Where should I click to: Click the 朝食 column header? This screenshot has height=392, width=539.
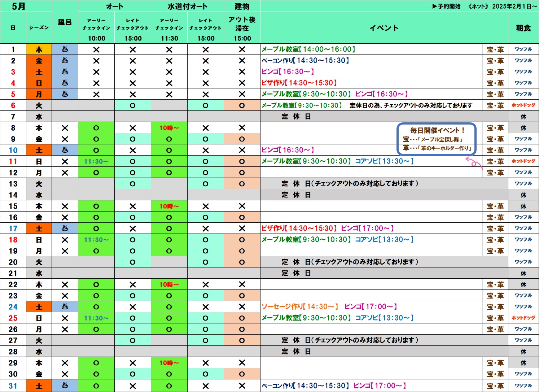pos(523,28)
